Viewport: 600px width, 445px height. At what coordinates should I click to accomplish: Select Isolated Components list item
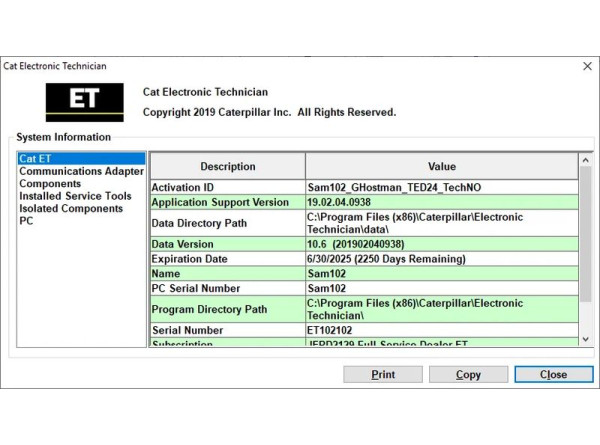(x=71, y=209)
